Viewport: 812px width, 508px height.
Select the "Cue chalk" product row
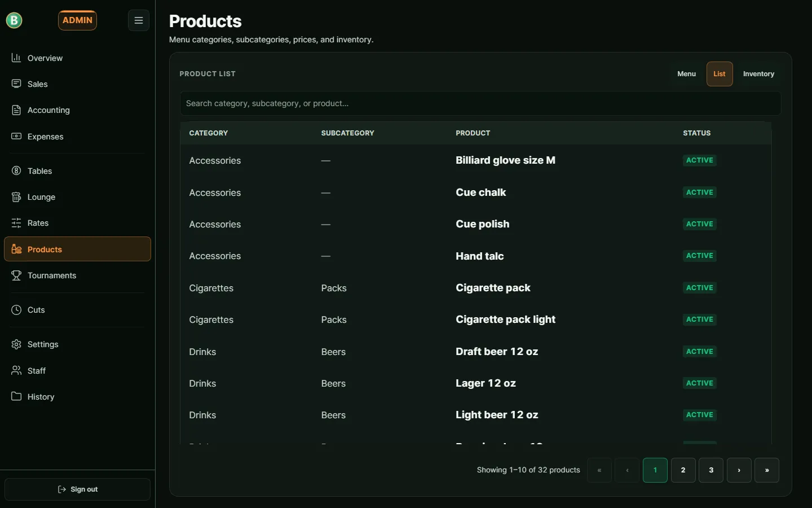[x=476, y=192]
